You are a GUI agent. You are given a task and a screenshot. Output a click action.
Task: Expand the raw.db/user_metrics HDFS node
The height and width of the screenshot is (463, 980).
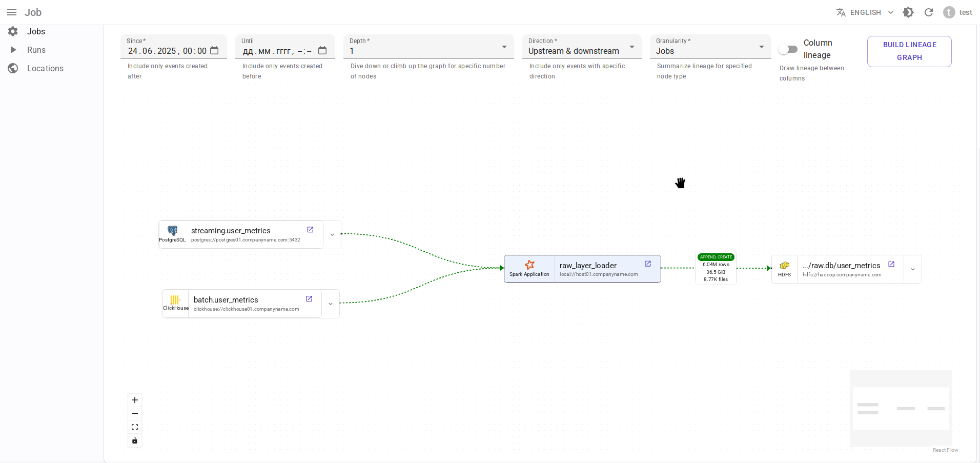coord(913,269)
